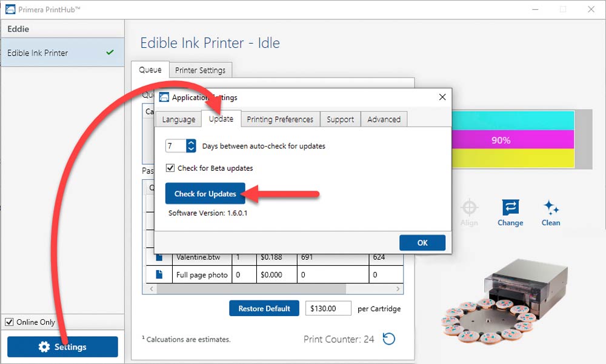The height and width of the screenshot is (364, 606).
Task: Click the Eddie printer image with cookies
Action: point(506,303)
